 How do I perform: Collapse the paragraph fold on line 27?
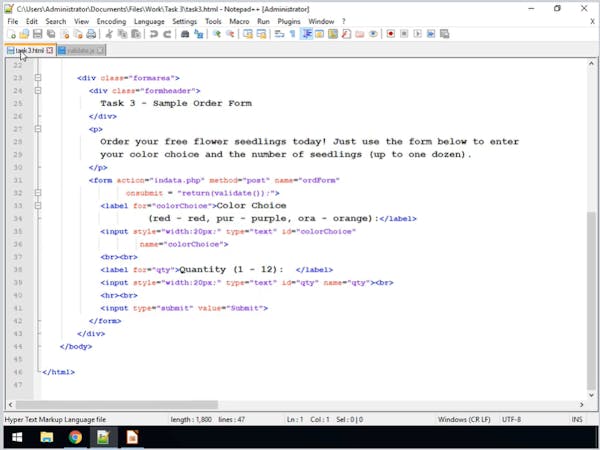38,129
